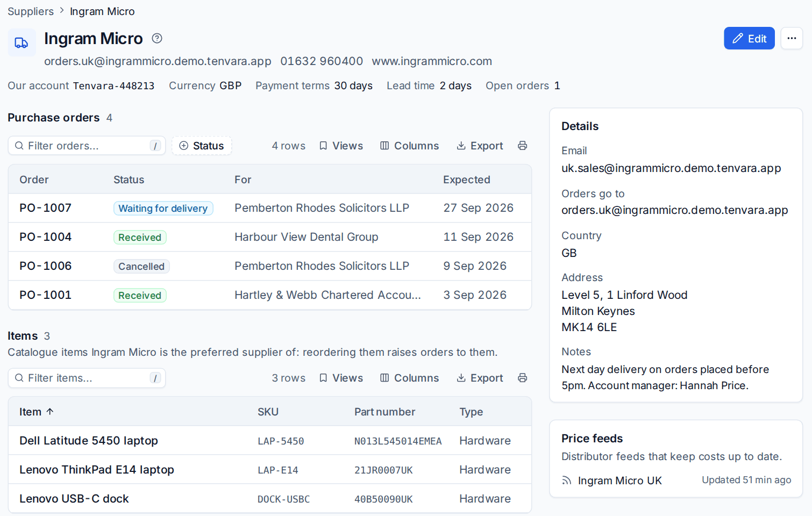This screenshot has height=516, width=812.
Task: Open Columns chooser for purchase orders
Action: (x=410, y=146)
